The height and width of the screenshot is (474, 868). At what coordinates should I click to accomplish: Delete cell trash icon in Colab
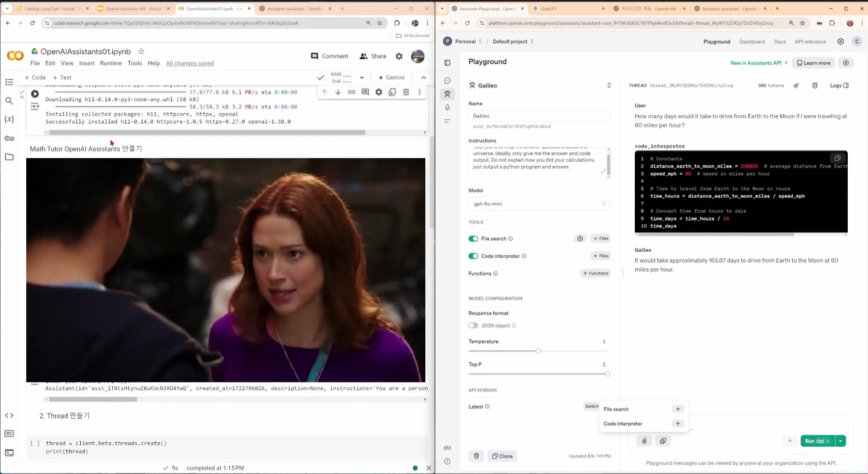(406, 92)
